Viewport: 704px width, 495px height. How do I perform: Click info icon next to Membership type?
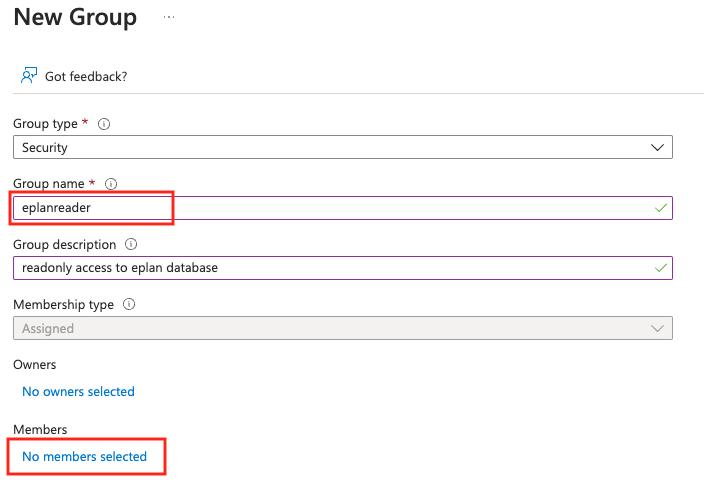pos(129,305)
